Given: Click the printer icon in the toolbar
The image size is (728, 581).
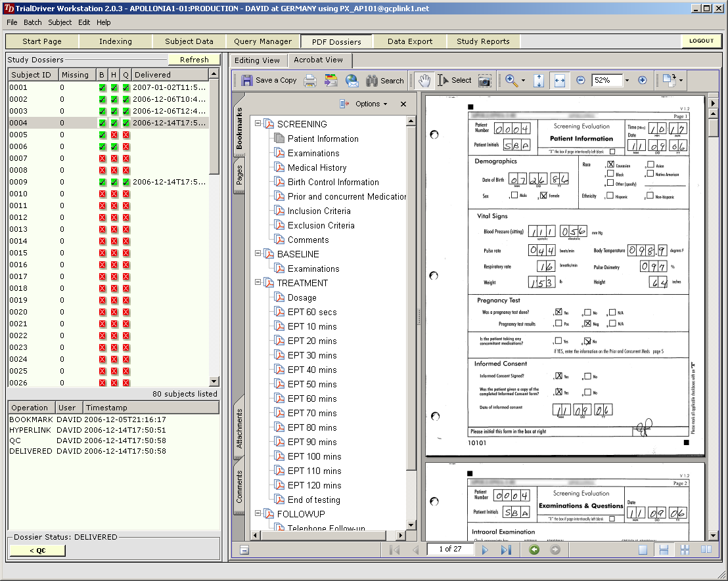Looking at the screenshot, I should click(x=310, y=81).
